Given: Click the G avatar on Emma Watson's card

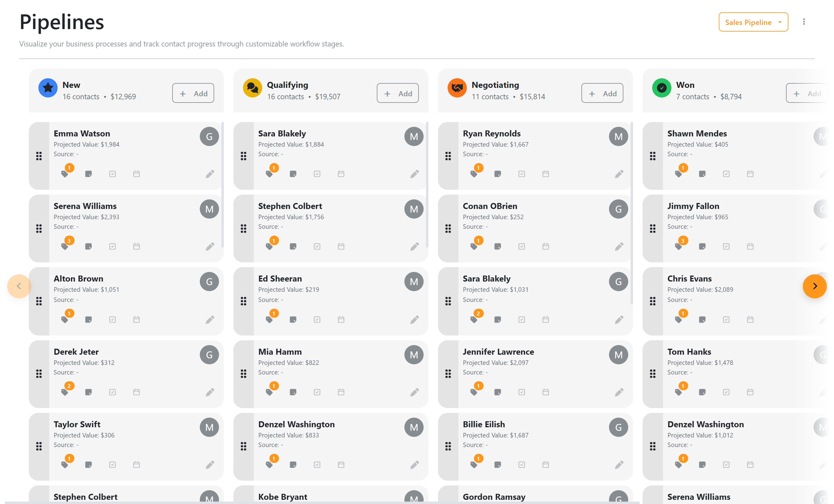Looking at the screenshot, I should 209,136.
